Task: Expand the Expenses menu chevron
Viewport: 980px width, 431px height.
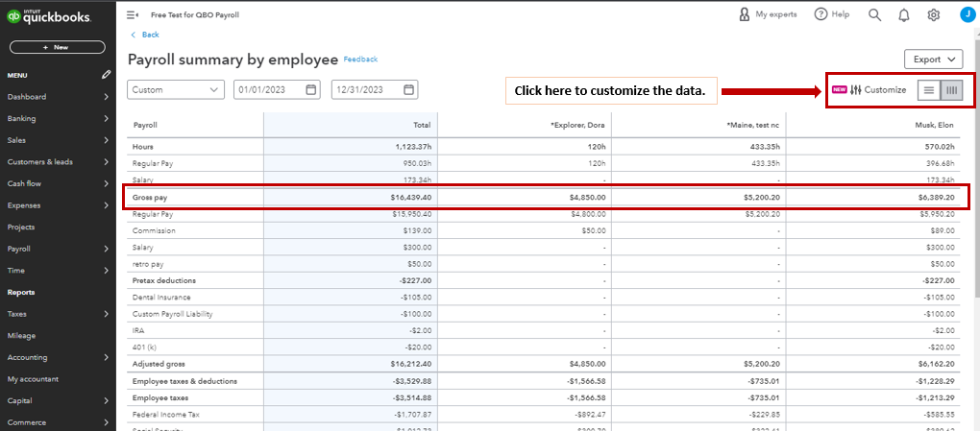Action: click(x=107, y=205)
